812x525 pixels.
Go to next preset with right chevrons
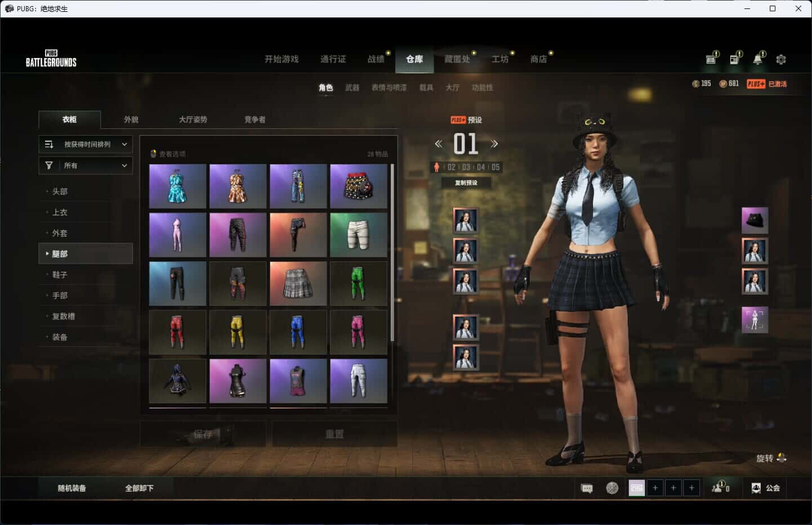click(494, 144)
